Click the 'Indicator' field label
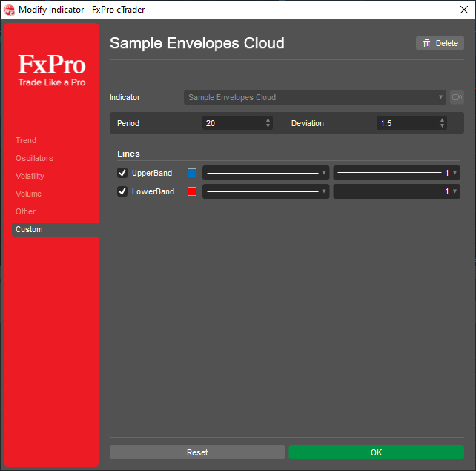Image resolution: width=476 pixels, height=471 pixels. click(x=125, y=97)
